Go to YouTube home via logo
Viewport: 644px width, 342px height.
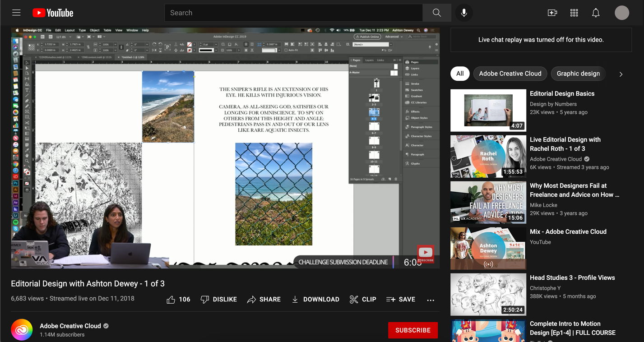point(53,13)
